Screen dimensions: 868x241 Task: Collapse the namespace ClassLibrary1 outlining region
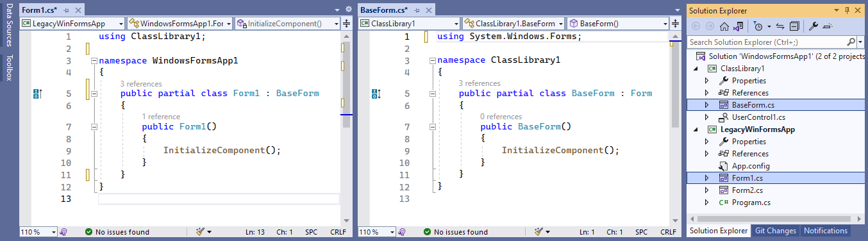[x=433, y=60]
